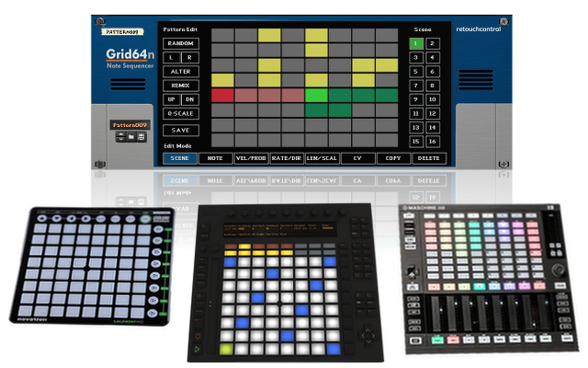Select next patch with down arrow
This screenshot has height=368, width=588.
(120, 139)
